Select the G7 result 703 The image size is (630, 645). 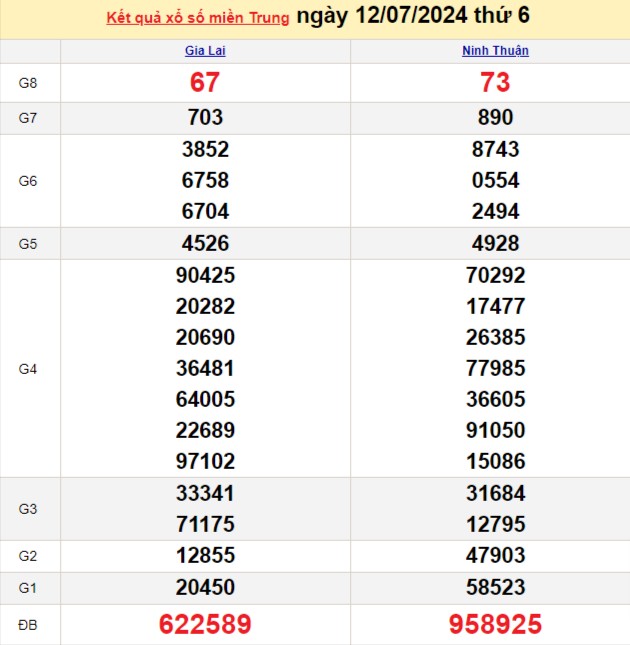click(x=205, y=118)
